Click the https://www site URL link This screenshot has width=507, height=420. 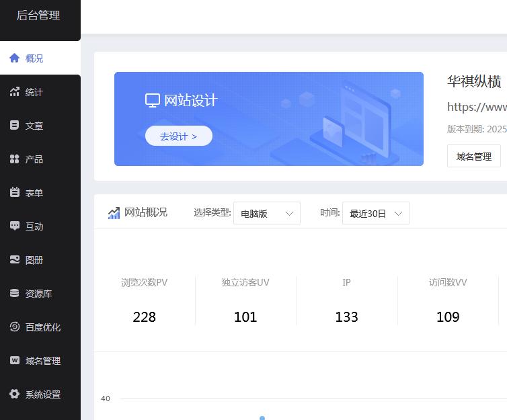477,107
